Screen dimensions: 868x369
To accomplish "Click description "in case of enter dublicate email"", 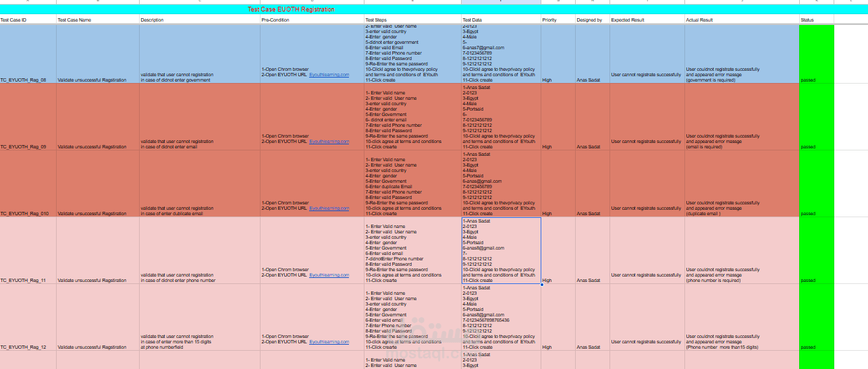I will point(199,184).
